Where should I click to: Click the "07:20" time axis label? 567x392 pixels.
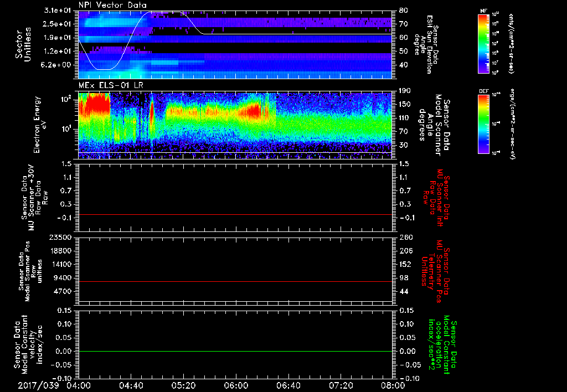(341, 385)
